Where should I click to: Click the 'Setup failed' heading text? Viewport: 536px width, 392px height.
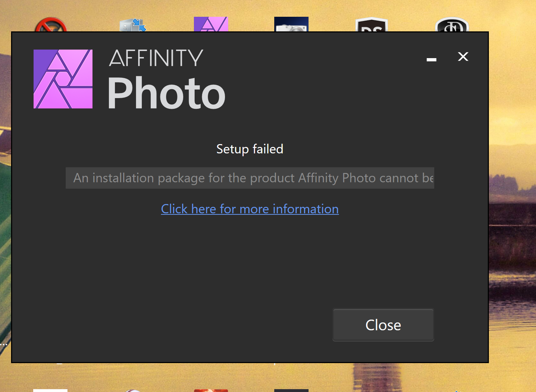[x=250, y=149]
